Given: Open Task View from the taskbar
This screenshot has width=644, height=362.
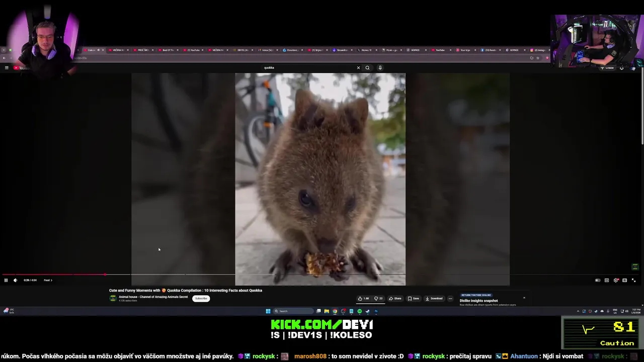Looking at the screenshot, I should point(318,311).
